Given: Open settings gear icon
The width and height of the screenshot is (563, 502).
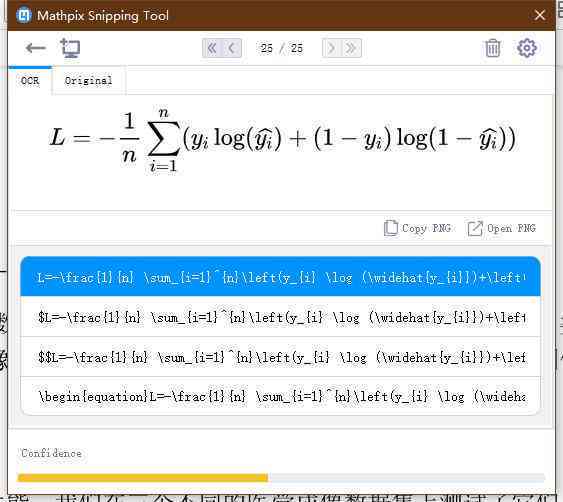Looking at the screenshot, I should (527, 48).
